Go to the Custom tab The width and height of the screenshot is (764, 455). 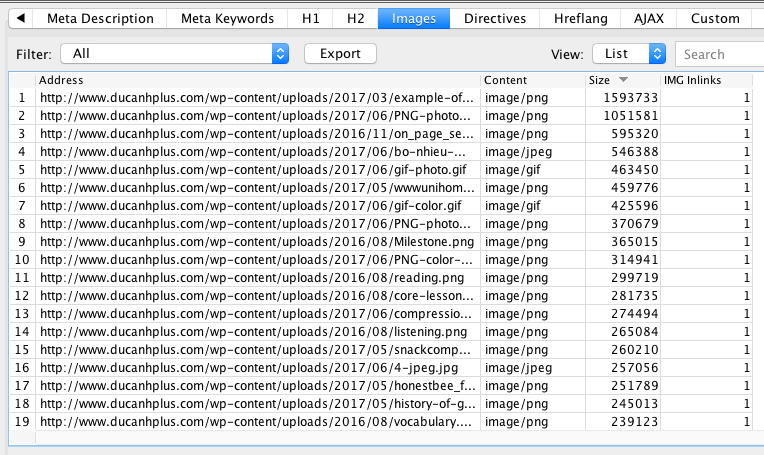pyautogui.click(x=715, y=18)
